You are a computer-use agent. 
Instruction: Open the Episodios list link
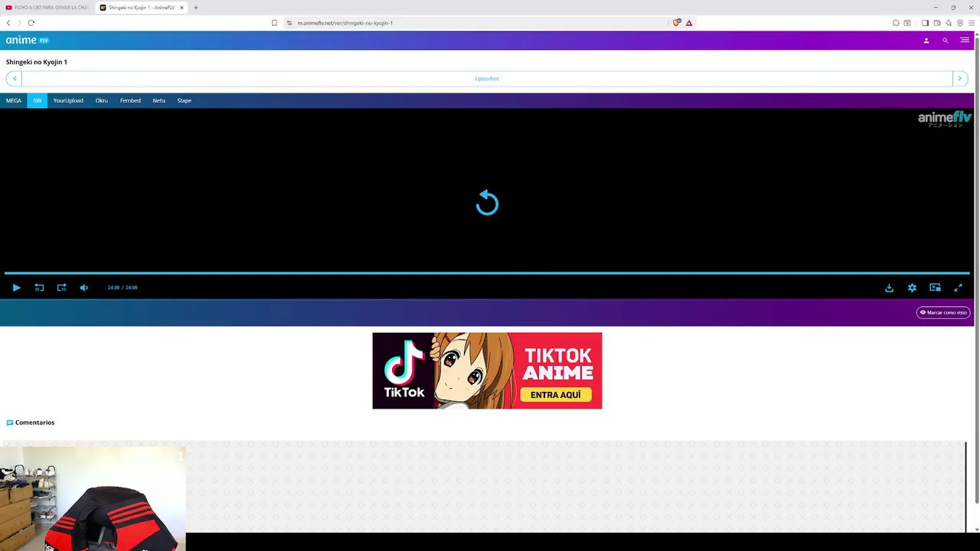click(487, 78)
